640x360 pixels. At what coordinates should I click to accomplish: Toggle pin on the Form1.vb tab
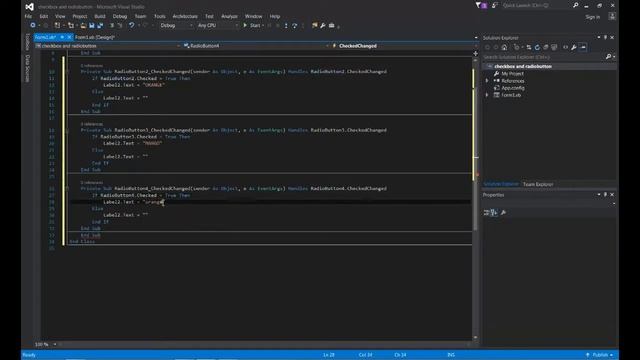click(62, 37)
